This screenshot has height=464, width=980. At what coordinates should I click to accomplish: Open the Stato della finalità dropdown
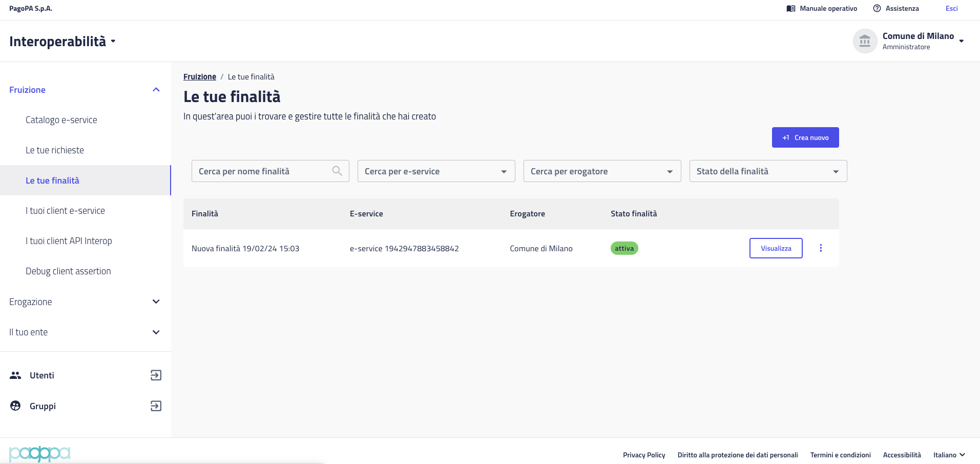coord(768,171)
